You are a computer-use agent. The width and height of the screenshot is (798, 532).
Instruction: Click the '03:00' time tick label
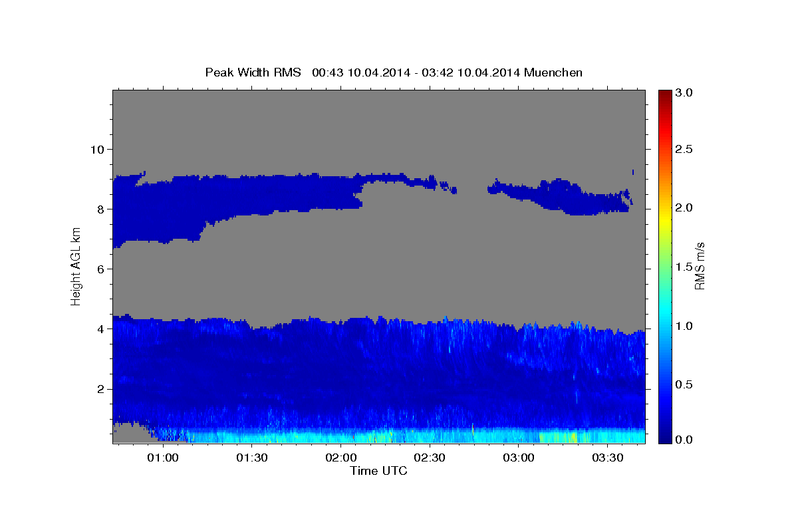(519, 458)
